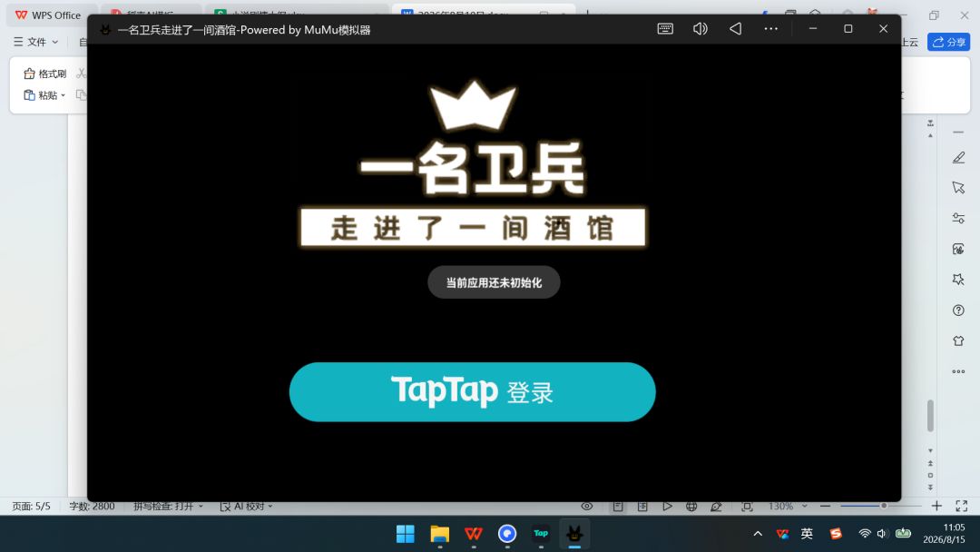Open the settings sliders icon in WPS sidebar

point(958,218)
